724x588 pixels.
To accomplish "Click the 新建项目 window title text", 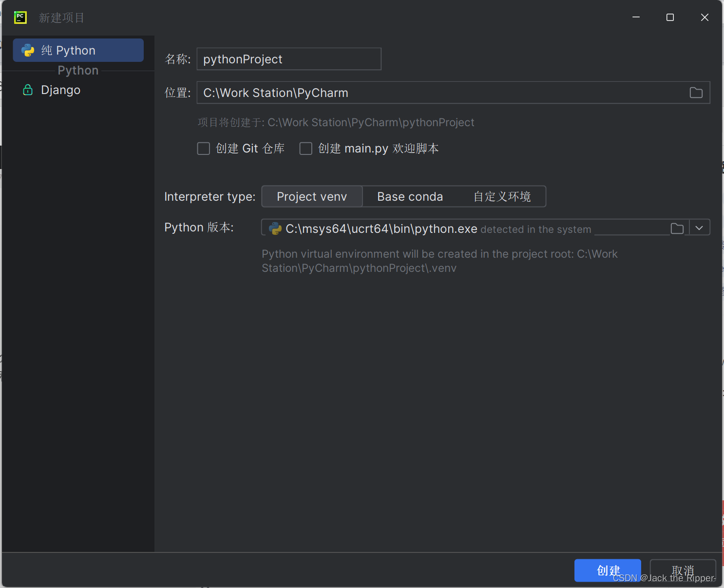I will tap(61, 18).
